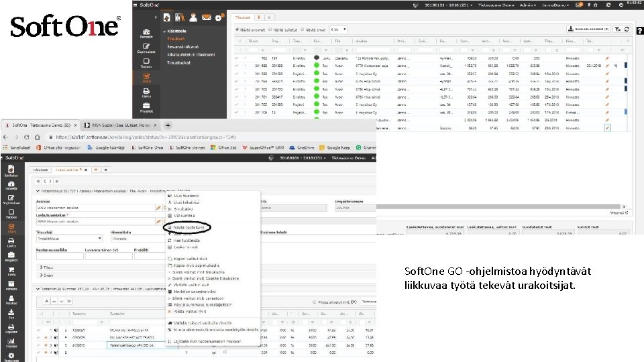This screenshot has width=644, height=362.
Task: Open Paneelit dashboard icon in upper window sidebar
Action: click(146, 34)
